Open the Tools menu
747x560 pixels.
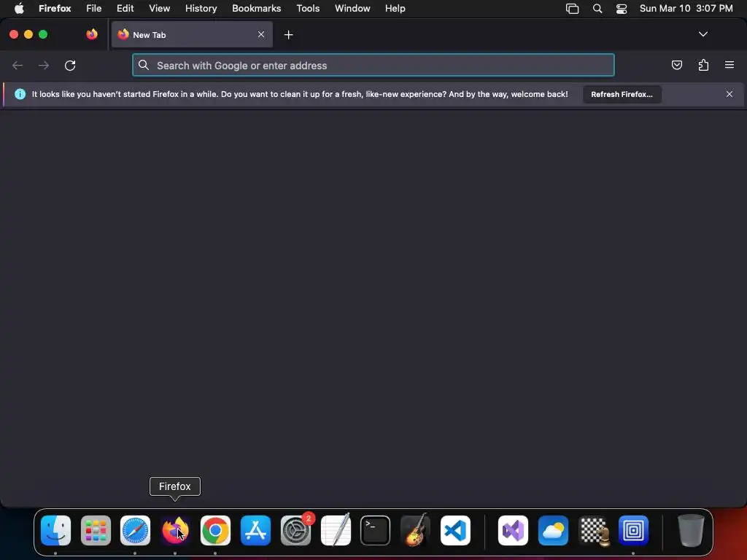click(x=308, y=8)
